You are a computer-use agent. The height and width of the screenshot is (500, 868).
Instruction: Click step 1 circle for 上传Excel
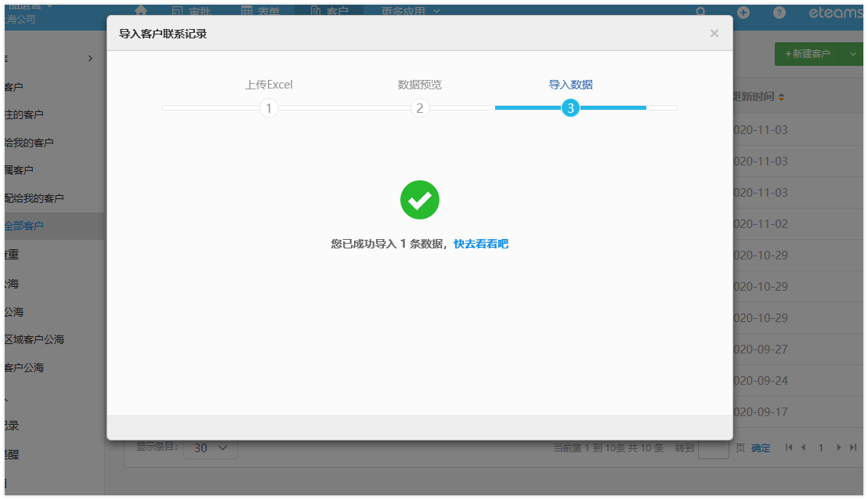[x=269, y=108]
